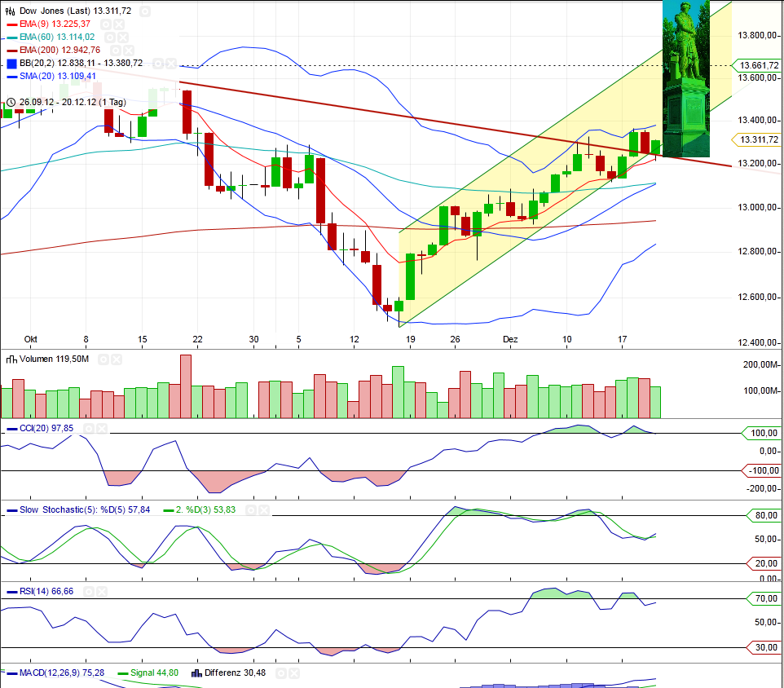The height and width of the screenshot is (688, 784).
Task: Open the Dow Jones chart settings icon
Action: click(145, 11)
